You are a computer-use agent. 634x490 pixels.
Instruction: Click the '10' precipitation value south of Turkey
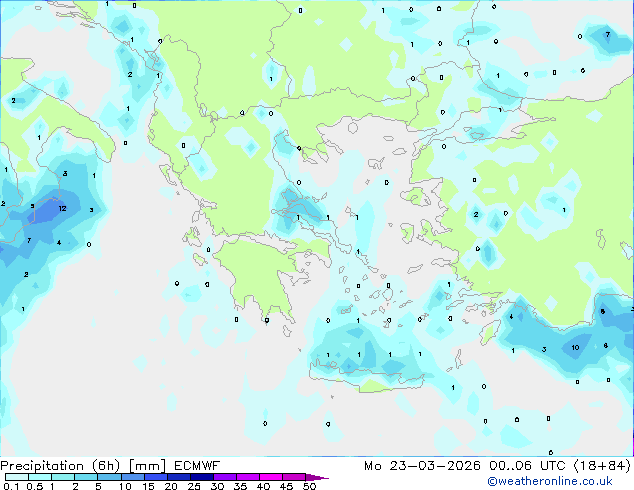575,347
